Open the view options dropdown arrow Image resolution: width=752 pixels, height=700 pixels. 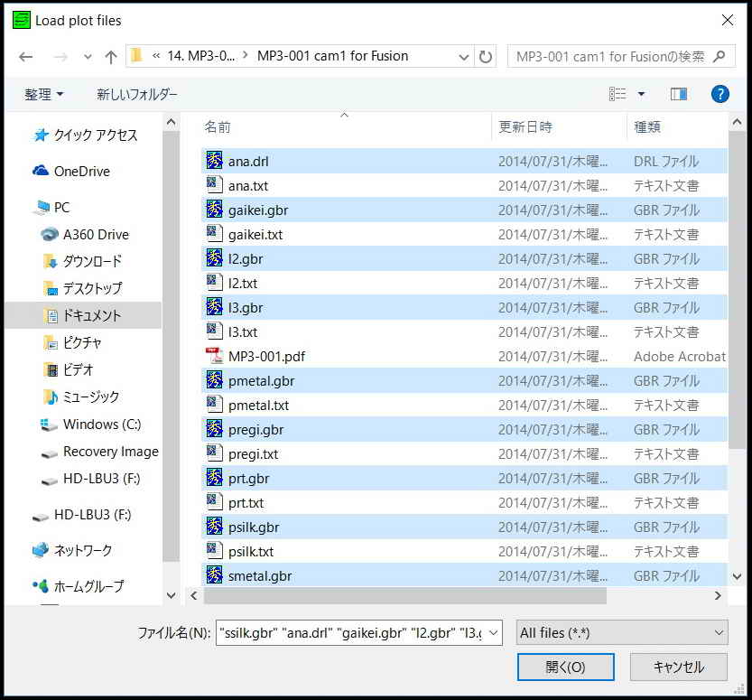point(642,94)
